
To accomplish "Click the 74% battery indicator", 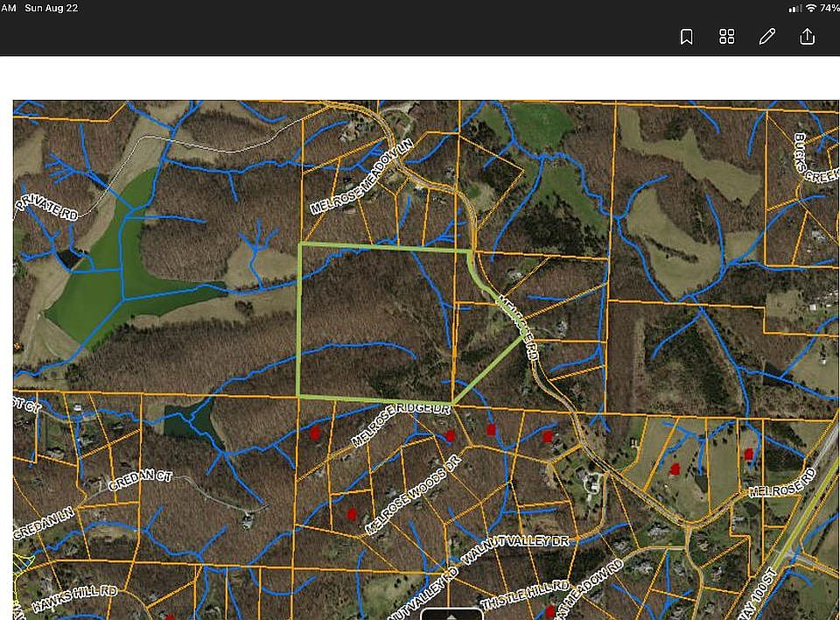I will coord(829,8).
